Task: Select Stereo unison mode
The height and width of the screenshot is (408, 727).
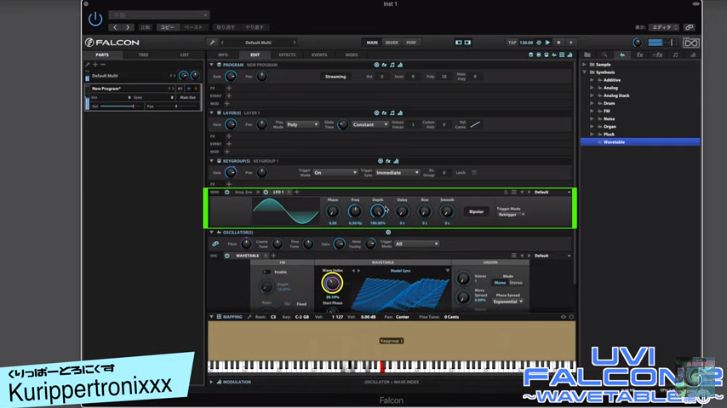Action: tap(516, 282)
